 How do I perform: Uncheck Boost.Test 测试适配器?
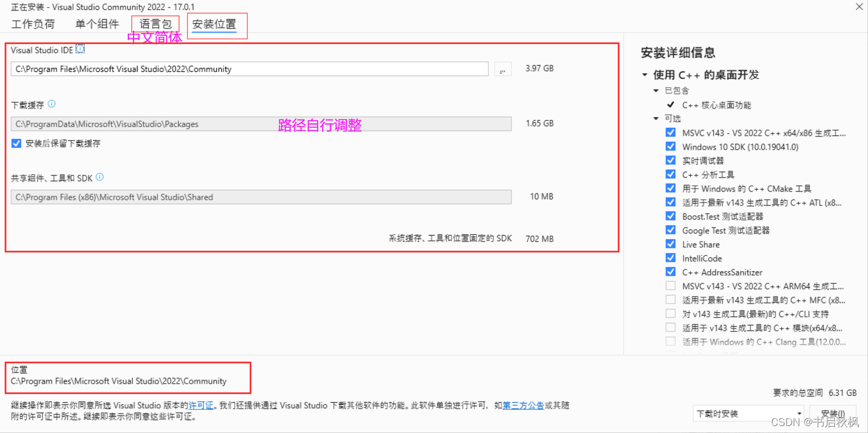tap(671, 216)
